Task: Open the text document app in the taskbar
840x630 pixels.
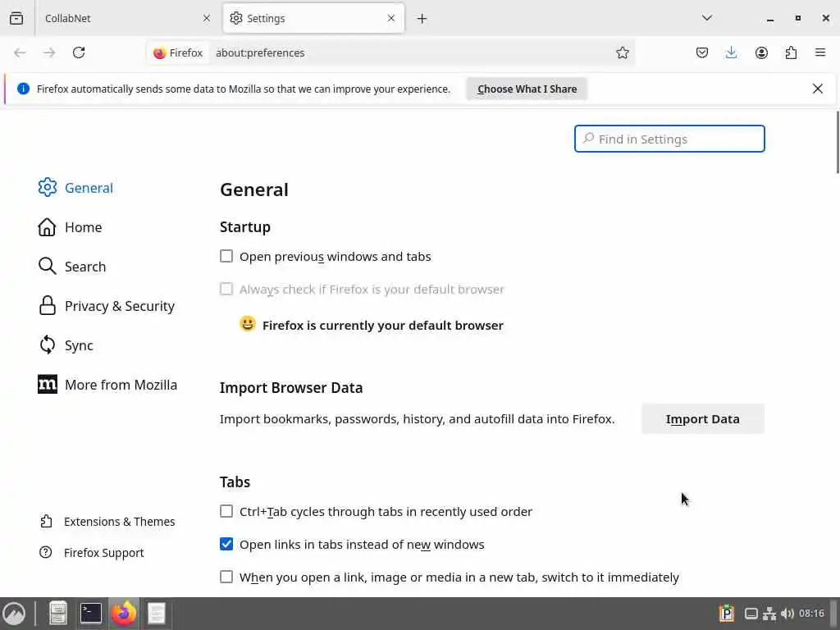Action: [x=157, y=614]
